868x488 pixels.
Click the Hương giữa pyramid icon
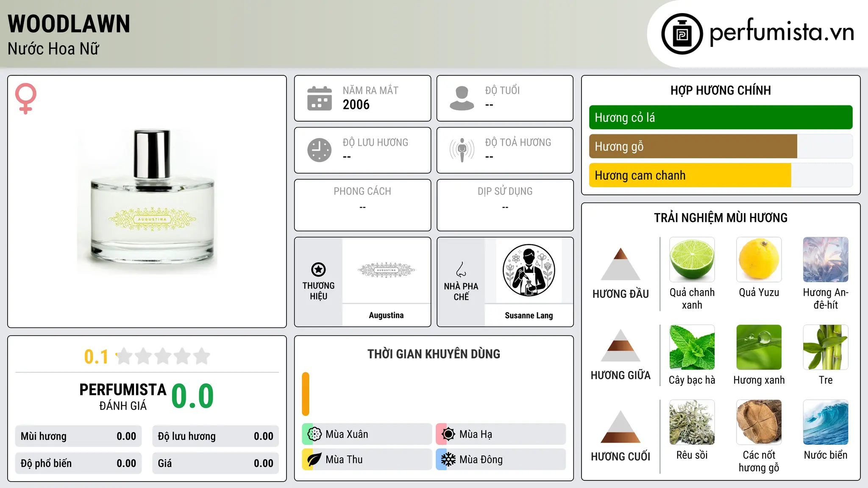coord(620,345)
